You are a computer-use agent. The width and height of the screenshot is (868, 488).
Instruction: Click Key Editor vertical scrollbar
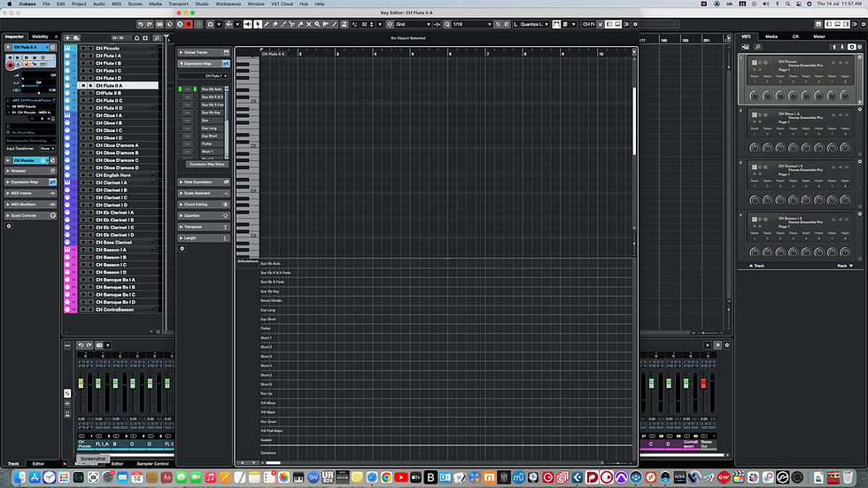click(x=634, y=120)
